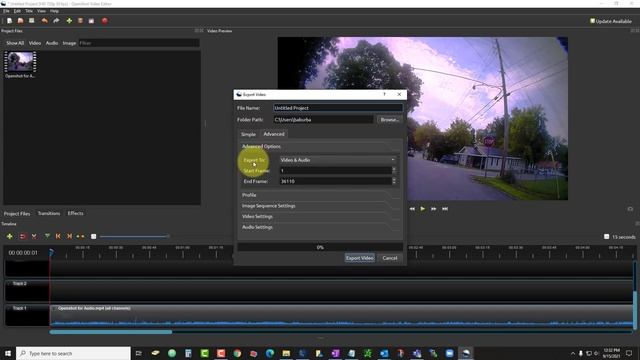Select the Video filter in Project Files

(35, 43)
